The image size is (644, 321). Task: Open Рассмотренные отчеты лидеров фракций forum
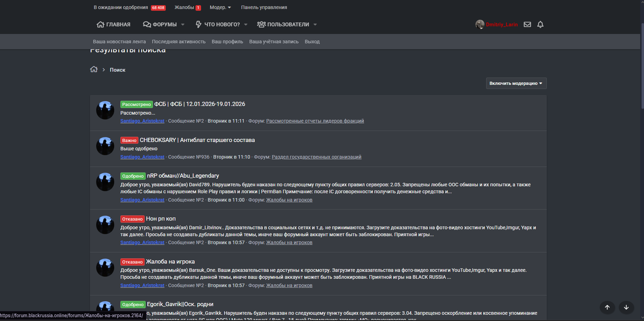coord(315,121)
